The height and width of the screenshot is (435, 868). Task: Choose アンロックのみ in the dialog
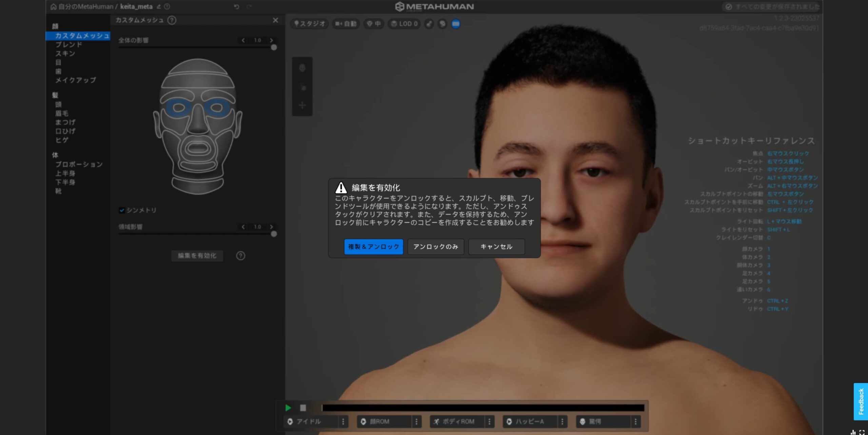click(x=435, y=247)
